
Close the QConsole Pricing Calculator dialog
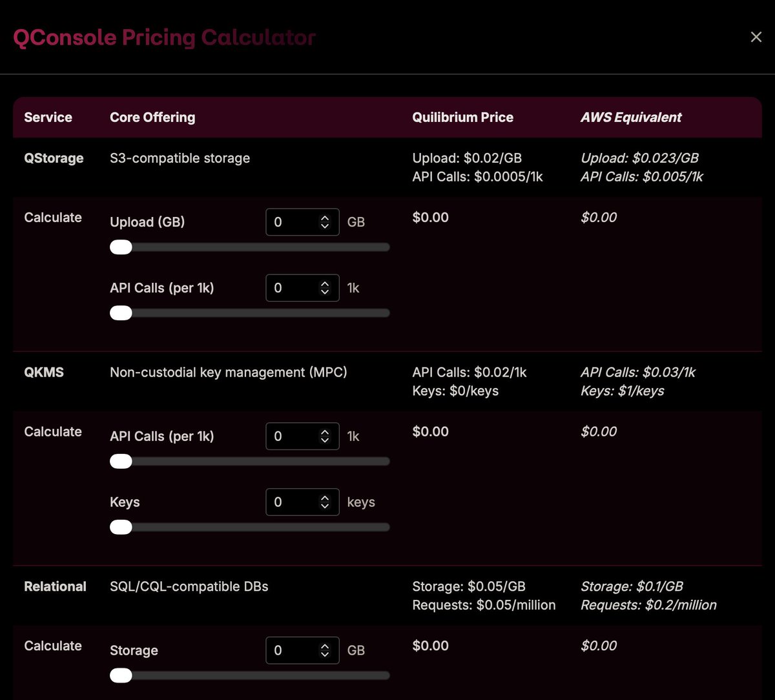point(756,37)
